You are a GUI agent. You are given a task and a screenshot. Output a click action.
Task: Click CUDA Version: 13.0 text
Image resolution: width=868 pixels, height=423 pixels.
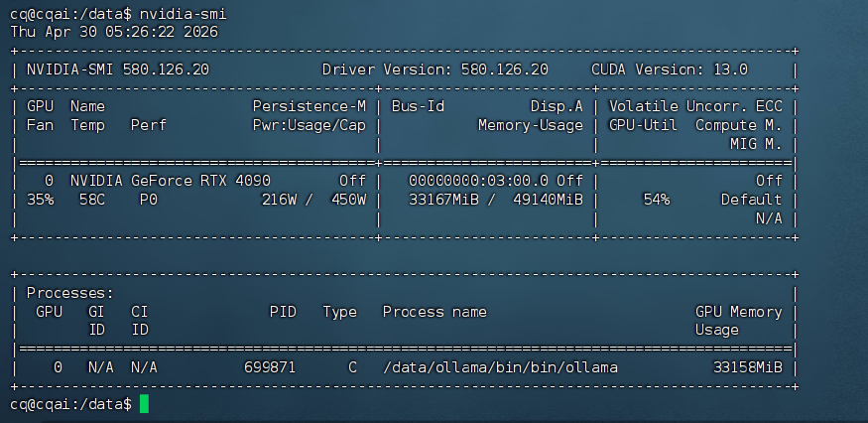point(670,70)
